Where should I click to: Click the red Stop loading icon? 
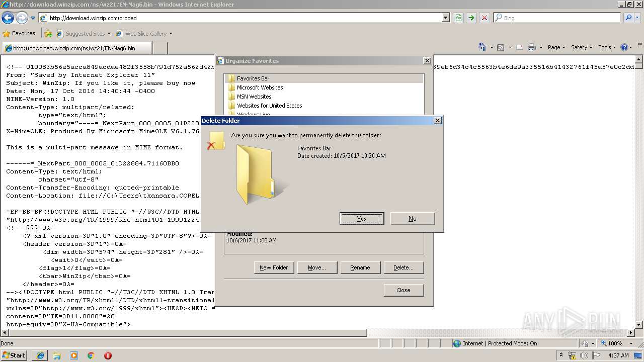(x=485, y=18)
